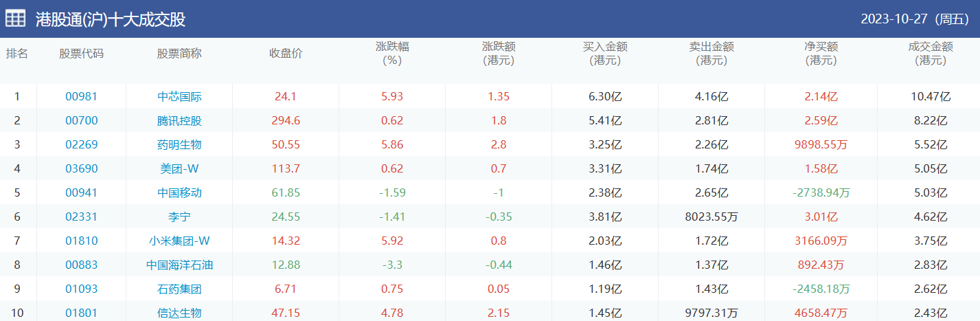The height and width of the screenshot is (321, 980).
Task: Open stock code 00941 link
Action: pyautogui.click(x=81, y=193)
